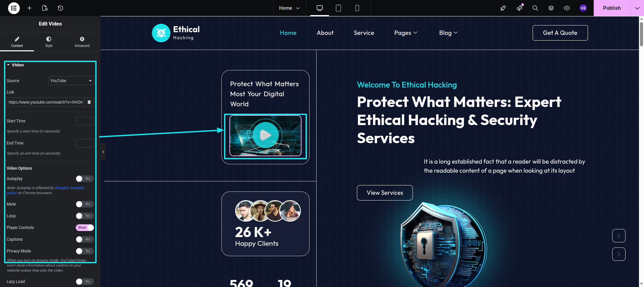Switch to mobile responsive view icon
This screenshot has height=287, width=644.
357,8
